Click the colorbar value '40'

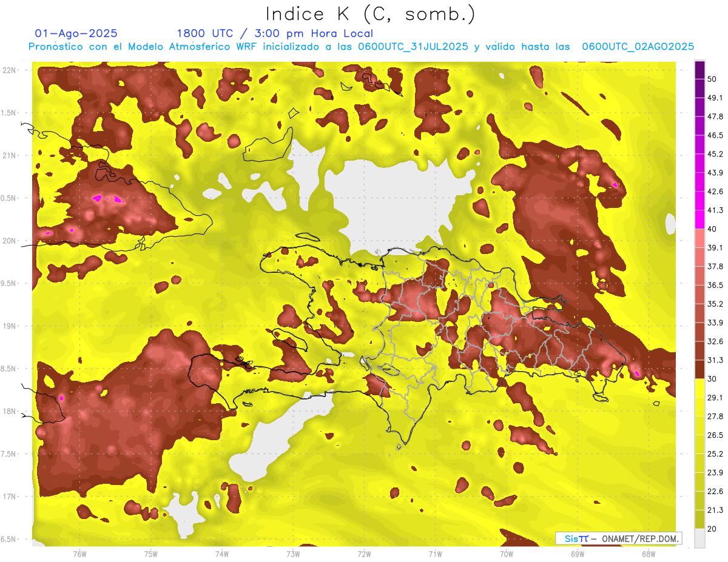coord(712,229)
